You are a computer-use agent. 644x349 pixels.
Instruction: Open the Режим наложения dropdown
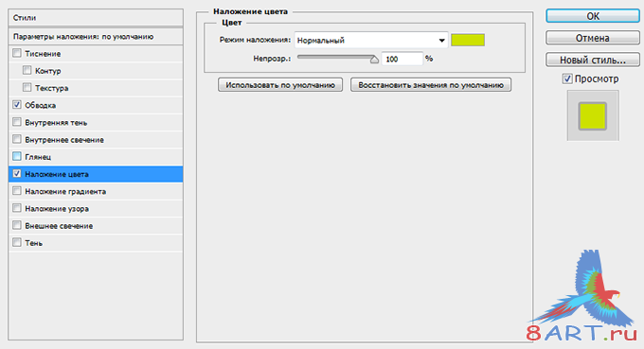pos(371,40)
